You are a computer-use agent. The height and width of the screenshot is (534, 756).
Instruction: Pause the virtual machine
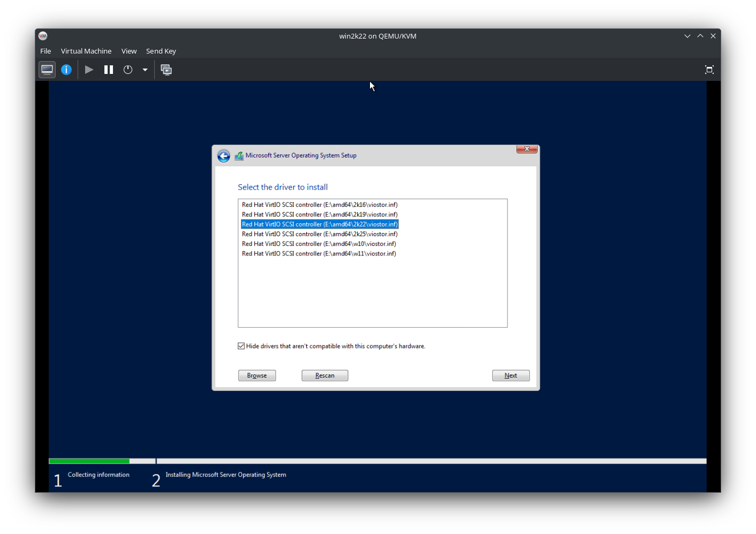click(x=109, y=70)
